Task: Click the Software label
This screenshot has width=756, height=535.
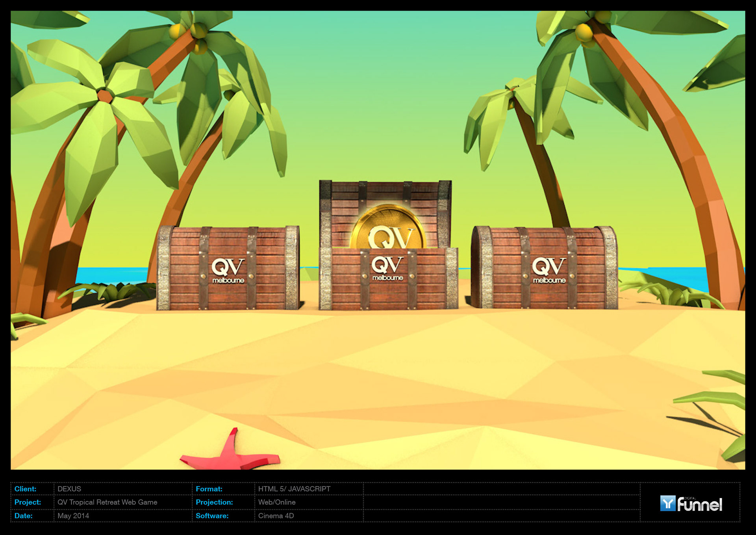Action: tap(212, 516)
